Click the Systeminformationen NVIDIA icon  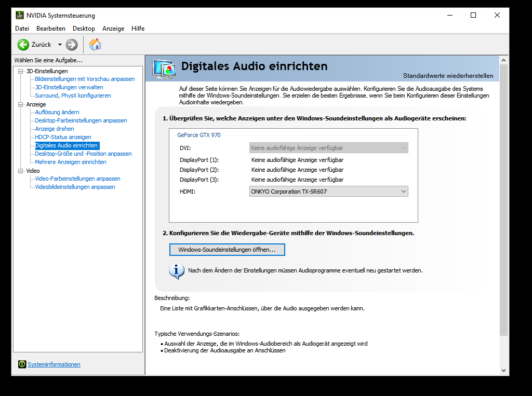coord(22,364)
